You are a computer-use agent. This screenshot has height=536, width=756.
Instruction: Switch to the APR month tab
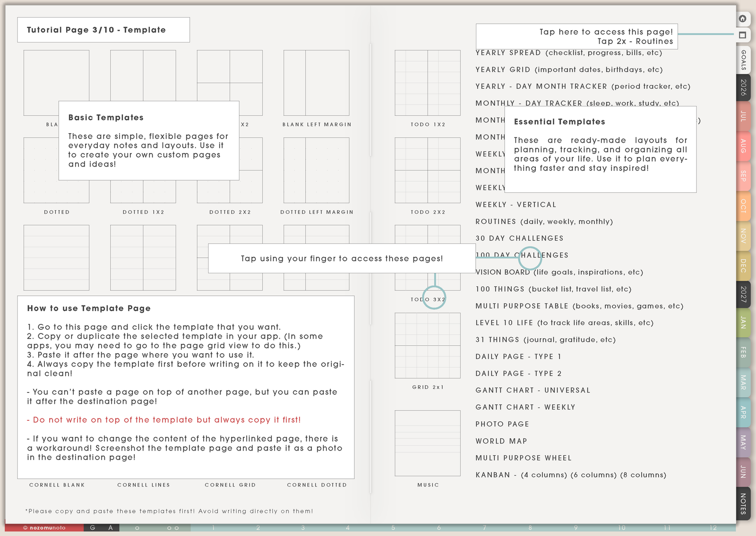click(x=743, y=412)
